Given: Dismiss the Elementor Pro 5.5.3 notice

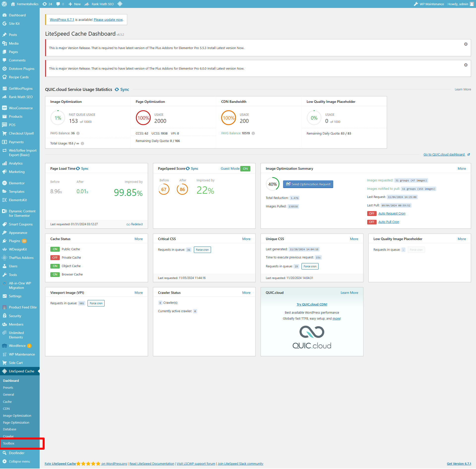Looking at the screenshot, I should (x=466, y=44).
